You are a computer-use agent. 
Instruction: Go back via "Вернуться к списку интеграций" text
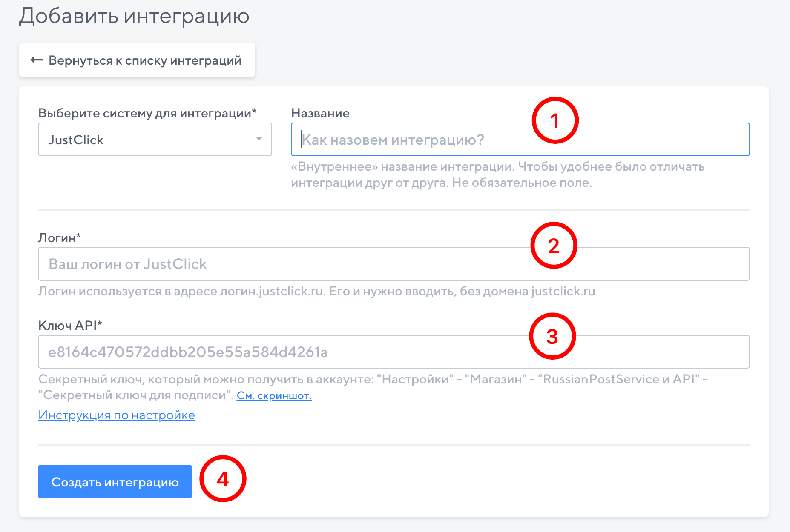[x=145, y=60]
